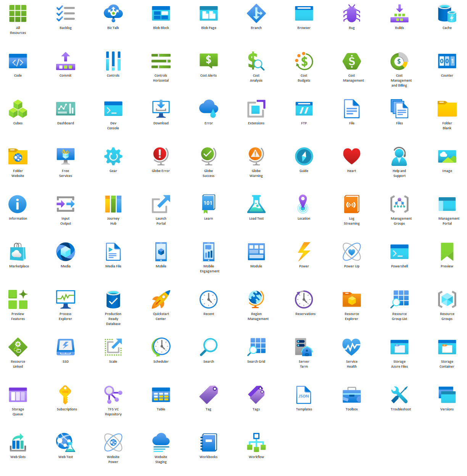Image resolution: width=467 pixels, height=476 pixels.
Task: Click the Templates JSON file icon
Action: click(304, 395)
